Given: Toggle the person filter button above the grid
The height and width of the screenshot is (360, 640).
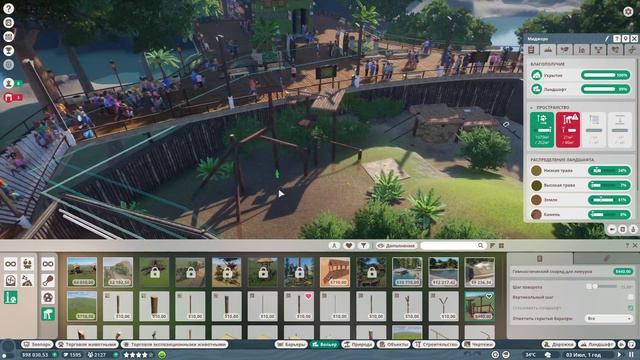Looking at the screenshot, I should point(334,246).
